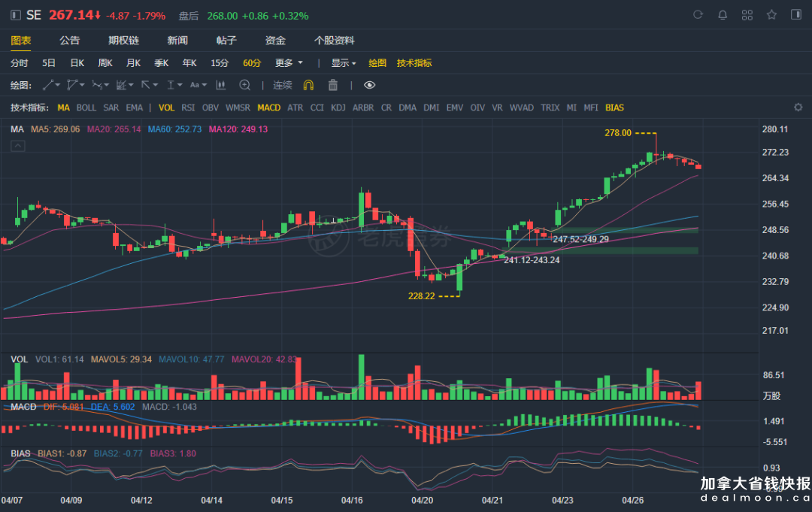Select the 日K timeframe
The height and width of the screenshot is (512, 812).
(77, 63)
